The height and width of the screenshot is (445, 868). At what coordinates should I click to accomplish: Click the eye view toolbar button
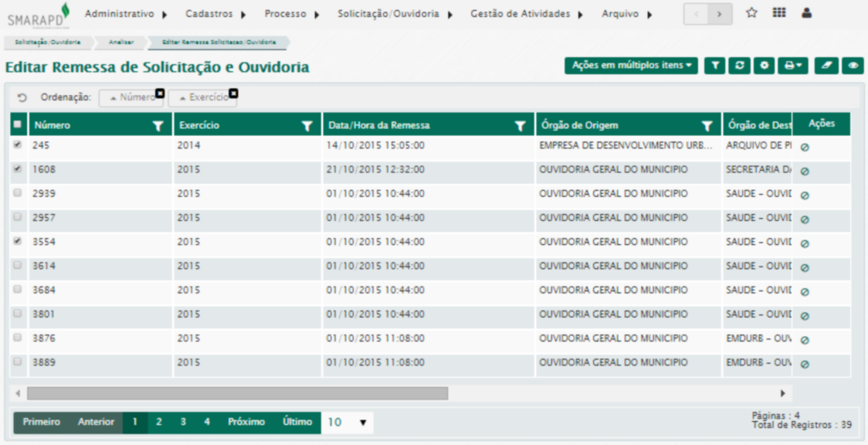853,66
